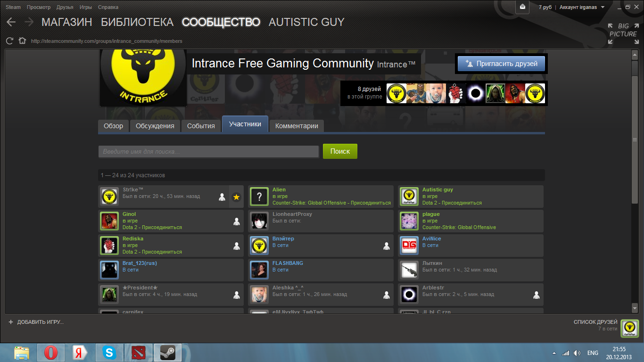Open Dota 2 from the taskbar
Image resolution: width=644 pixels, height=362 pixels.
pyautogui.click(x=139, y=353)
